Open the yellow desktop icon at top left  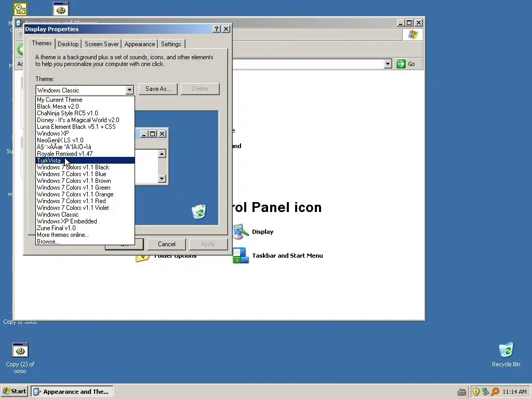tap(20, 9)
